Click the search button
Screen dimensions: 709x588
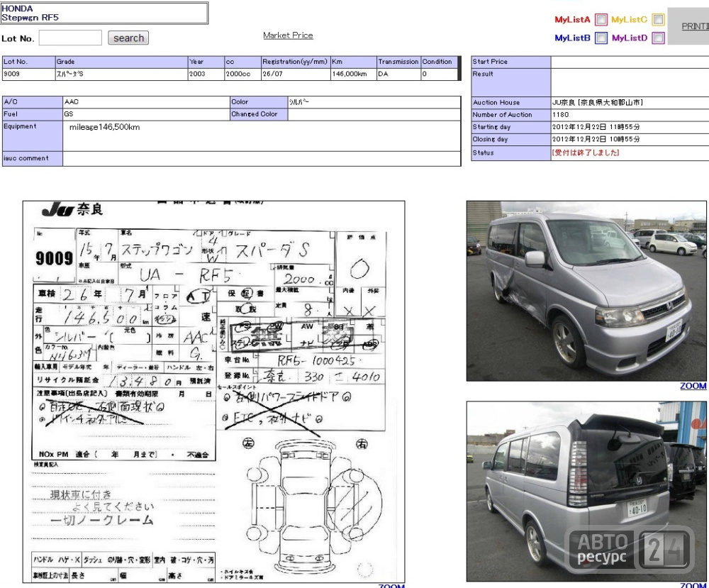[x=128, y=38]
